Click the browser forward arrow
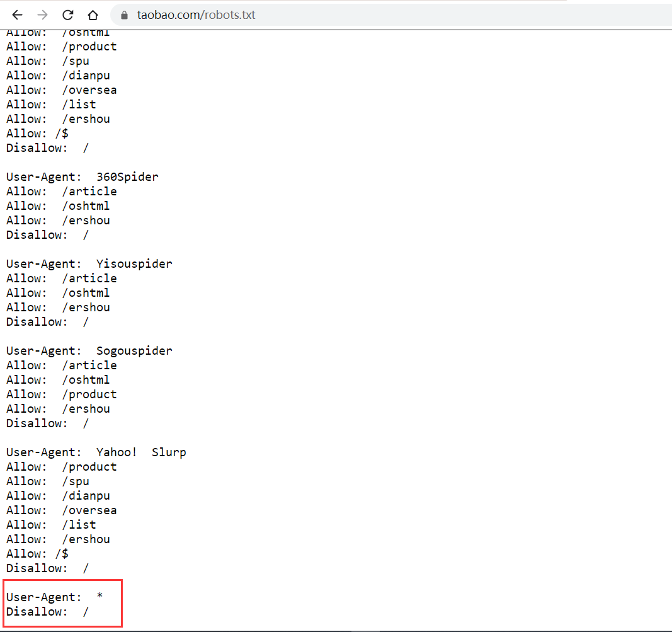The height and width of the screenshot is (632, 672). pos(42,15)
